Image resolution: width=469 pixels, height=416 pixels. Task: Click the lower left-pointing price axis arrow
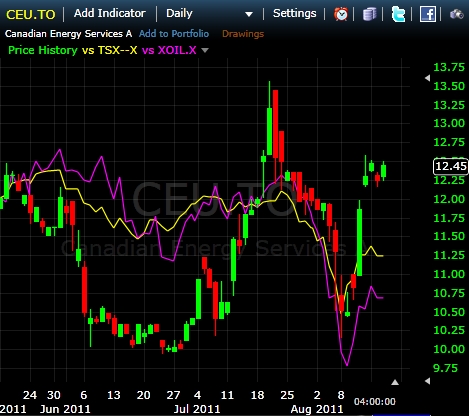(427, 381)
